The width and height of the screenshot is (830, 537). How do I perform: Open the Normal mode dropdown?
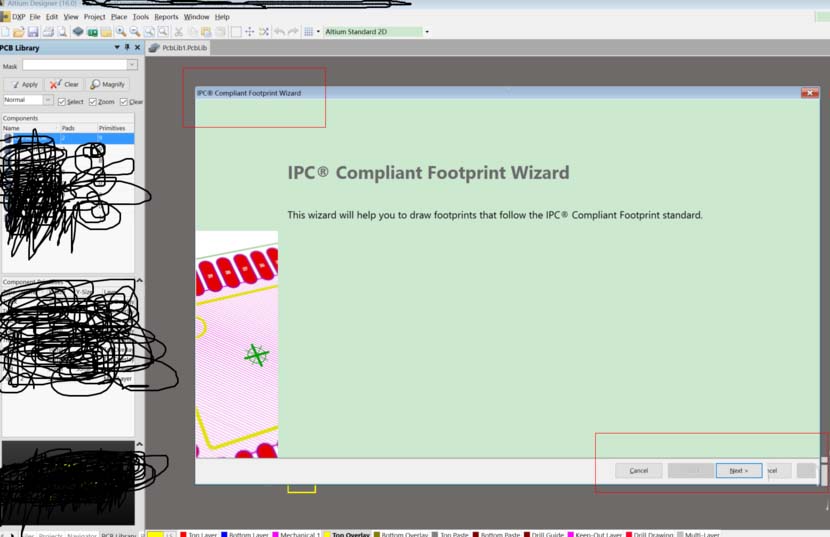click(x=48, y=100)
